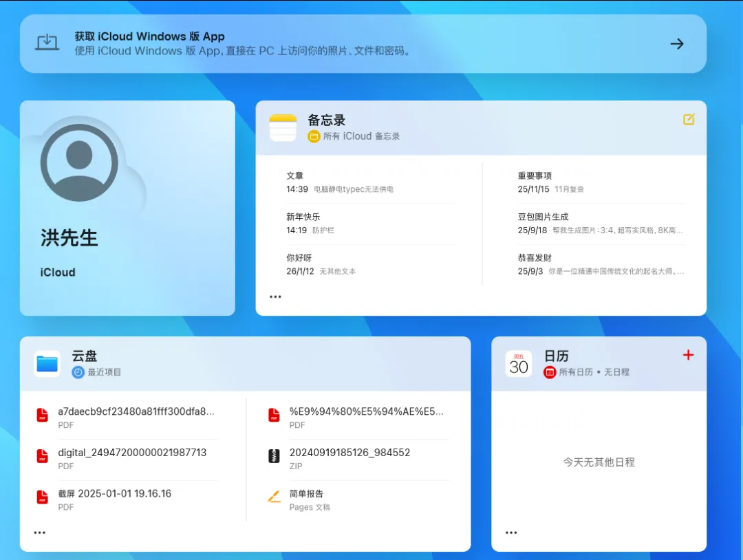
Task: Click the 云盘 tile heading
Action: click(x=85, y=356)
